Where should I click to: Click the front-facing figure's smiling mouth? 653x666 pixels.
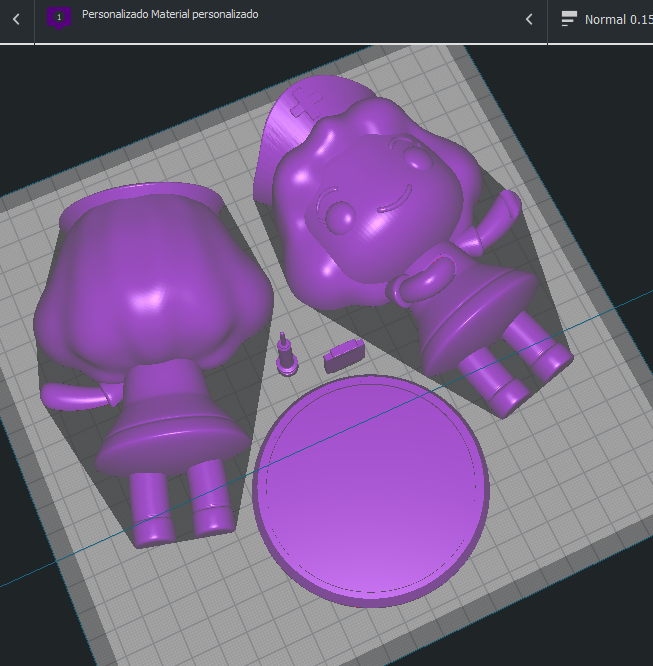tap(395, 200)
